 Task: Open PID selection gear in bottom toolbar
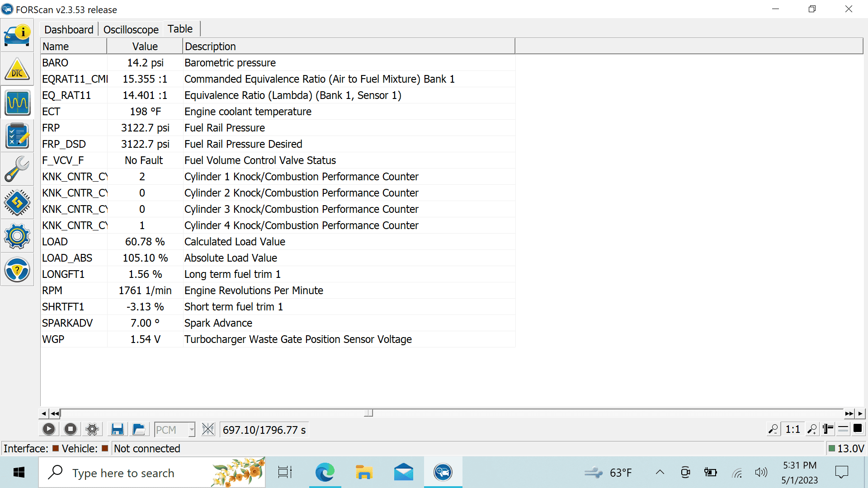tap(92, 429)
